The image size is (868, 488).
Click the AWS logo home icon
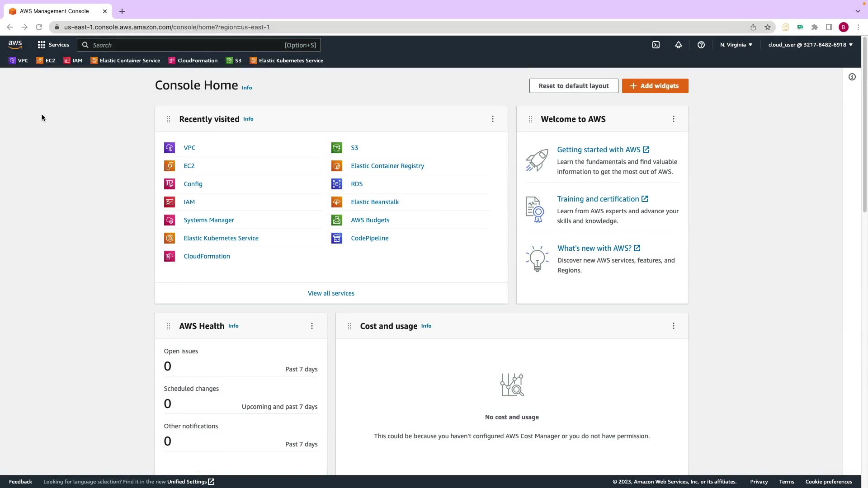[15, 45]
